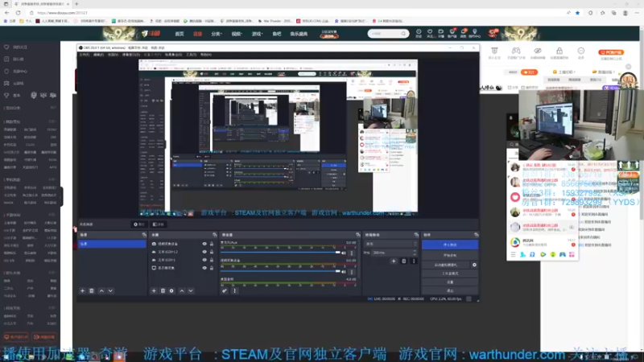Open Douyu 直播 tab
Viewport: 644px width, 362px height.
pyautogui.click(x=197, y=34)
